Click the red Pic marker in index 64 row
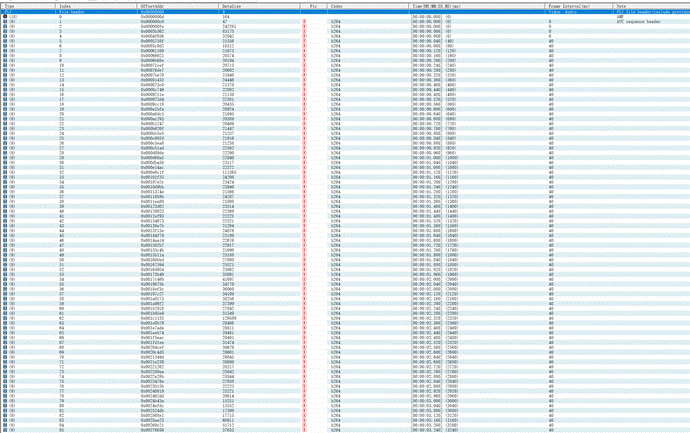 305,328
